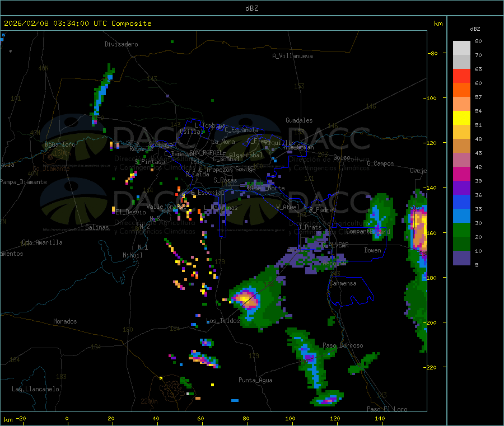Click the La_Nora map label
504x426 pixels.
click(x=223, y=142)
